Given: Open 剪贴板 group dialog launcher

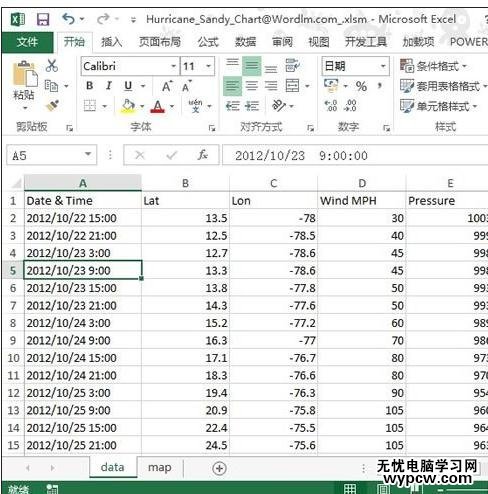Looking at the screenshot, I should click(69, 128).
